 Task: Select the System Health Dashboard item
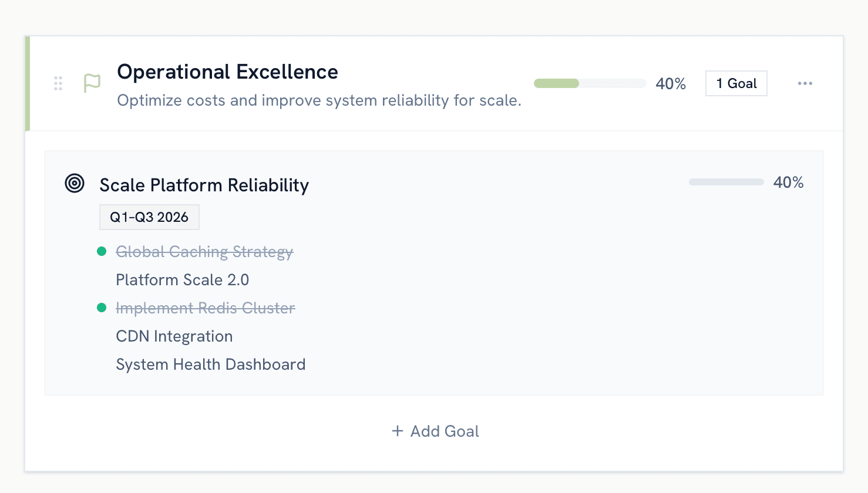[x=211, y=364]
